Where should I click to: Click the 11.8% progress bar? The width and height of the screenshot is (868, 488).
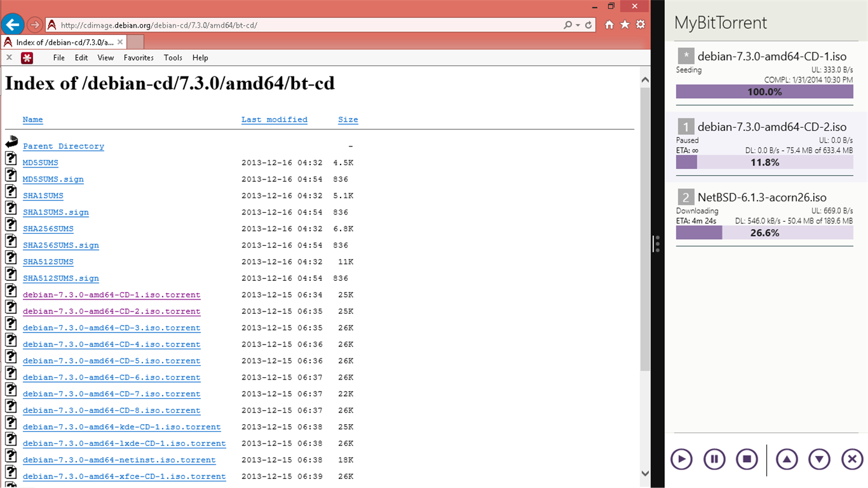764,162
